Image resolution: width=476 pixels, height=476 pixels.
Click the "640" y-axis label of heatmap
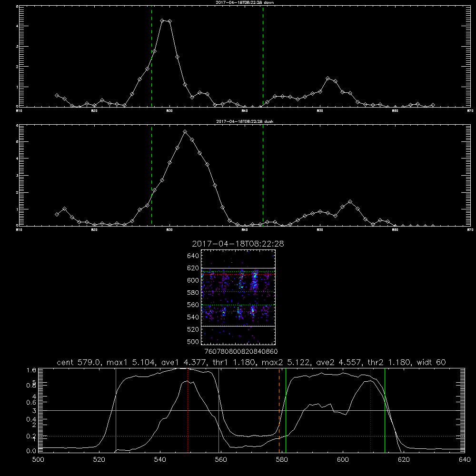coord(193,256)
